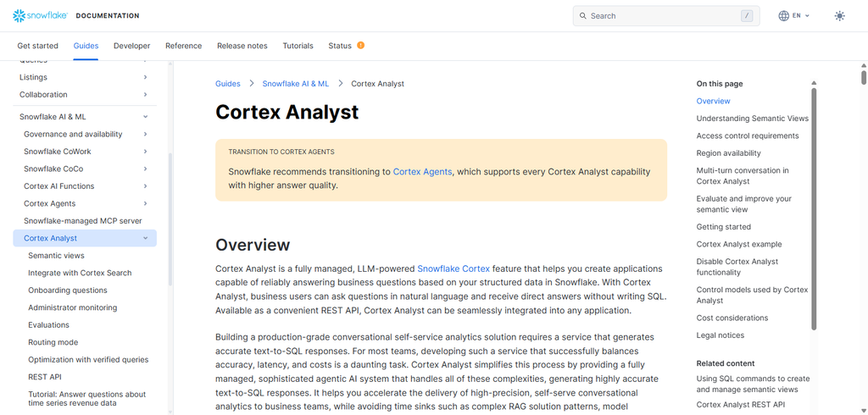Open Onboarding questions sidebar page
This screenshot has height=415, width=868.
pos(68,290)
